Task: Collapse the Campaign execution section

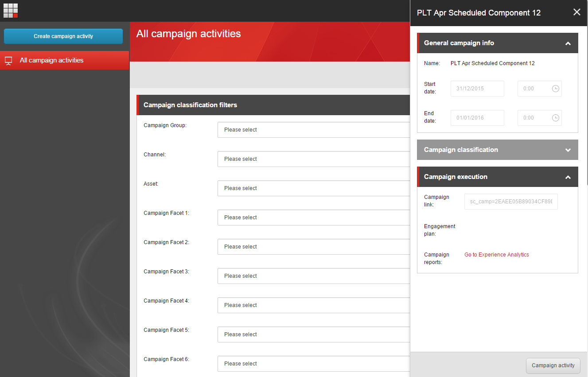Action: pos(568,177)
